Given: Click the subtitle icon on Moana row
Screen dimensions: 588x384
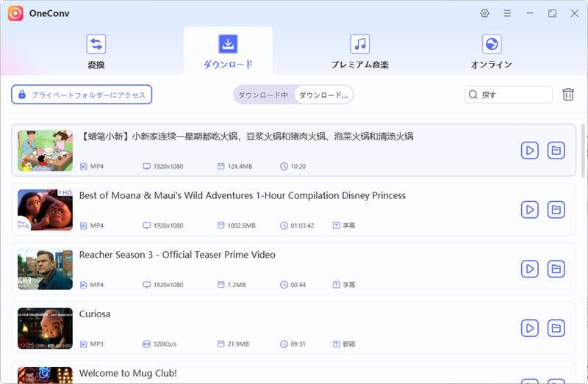Looking at the screenshot, I should point(337,225).
